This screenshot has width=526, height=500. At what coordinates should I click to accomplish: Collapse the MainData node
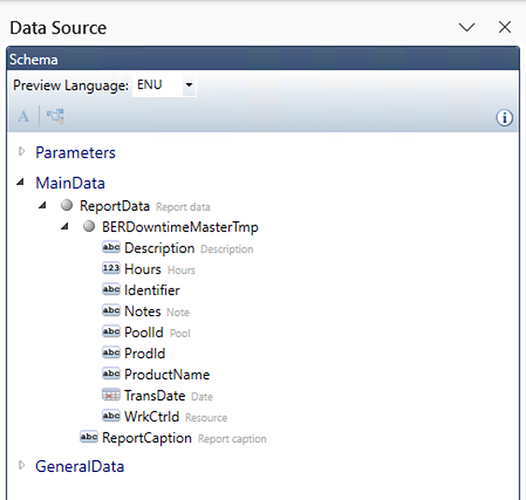coord(21,183)
